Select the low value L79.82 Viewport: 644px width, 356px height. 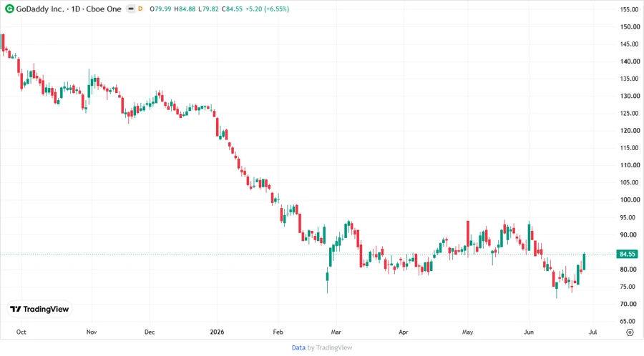209,9
